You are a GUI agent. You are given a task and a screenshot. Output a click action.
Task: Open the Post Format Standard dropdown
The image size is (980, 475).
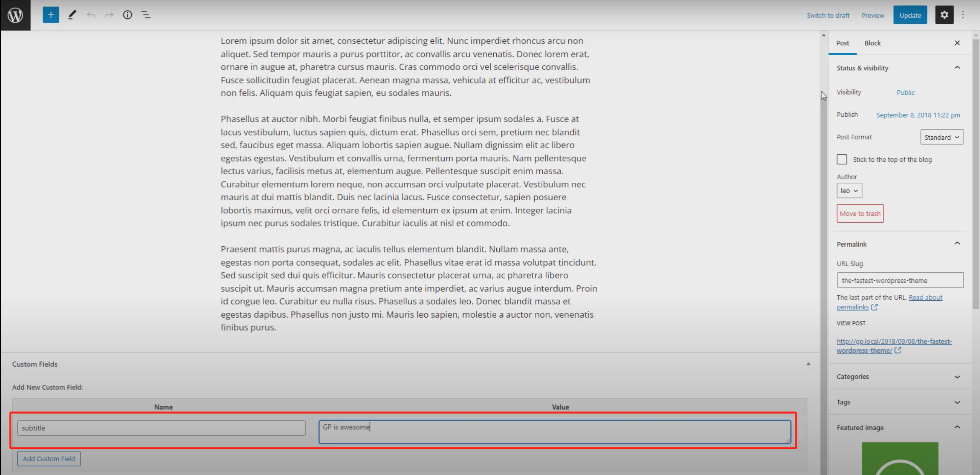click(941, 137)
